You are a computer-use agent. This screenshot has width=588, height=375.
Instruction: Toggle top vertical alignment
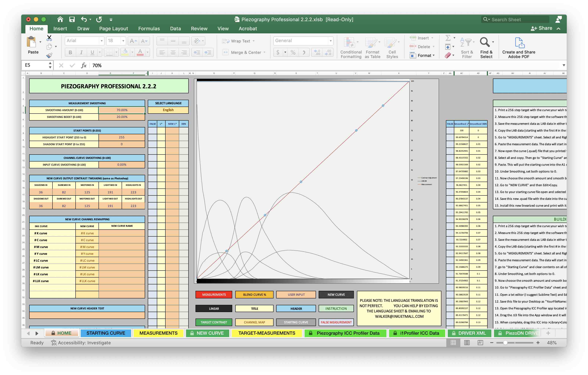click(x=162, y=41)
